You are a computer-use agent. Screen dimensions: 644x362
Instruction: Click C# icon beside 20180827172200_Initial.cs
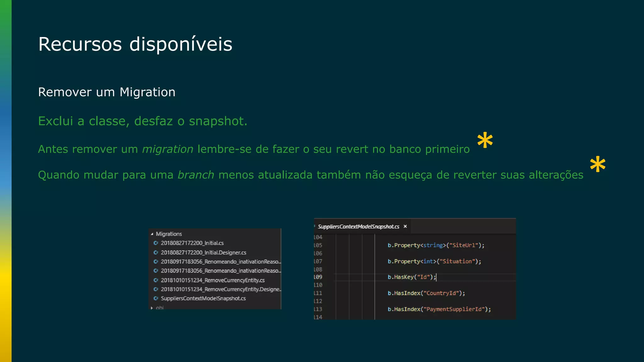(156, 243)
